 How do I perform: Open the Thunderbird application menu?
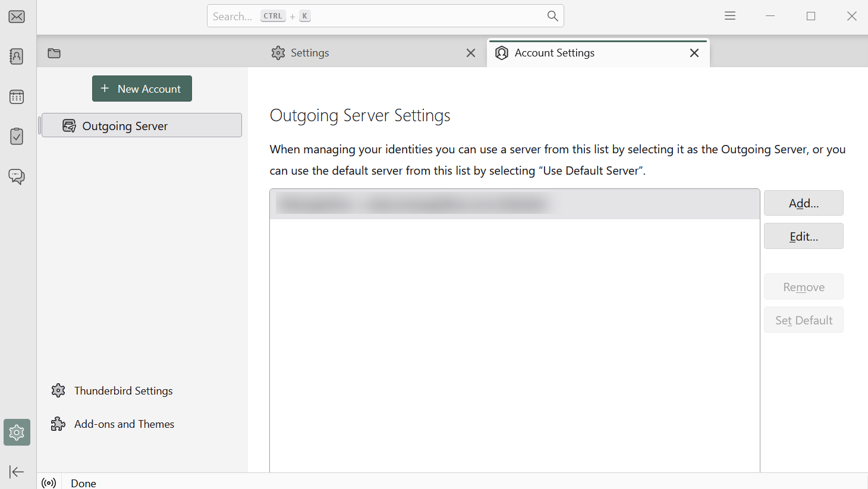click(x=730, y=16)
